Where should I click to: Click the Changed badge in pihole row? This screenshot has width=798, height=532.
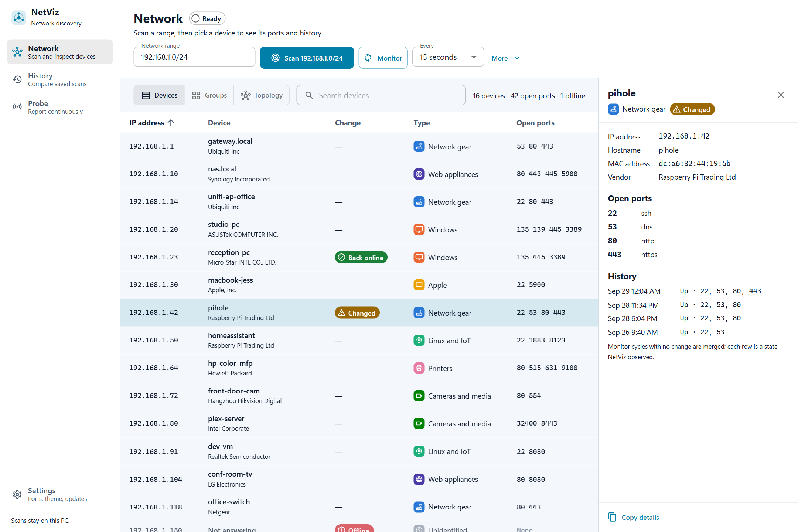click(x=357, y=313)
